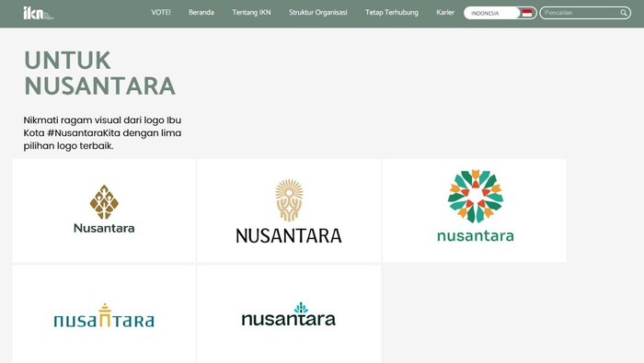
Task: Click the text 'Nikmati ragam visual dari logo Ibu'
Action: click(x=102, y=120)
